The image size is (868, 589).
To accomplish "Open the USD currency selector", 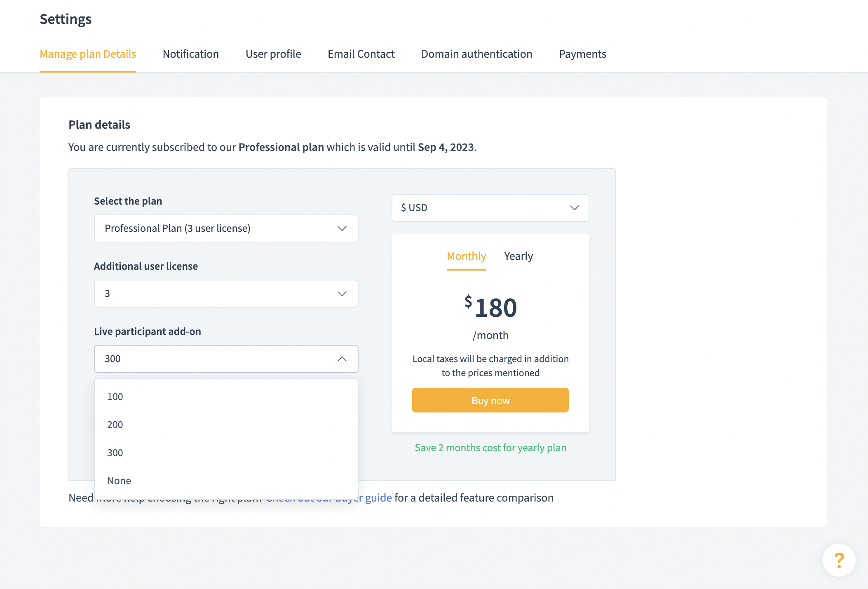I will [x=490, y=208].
